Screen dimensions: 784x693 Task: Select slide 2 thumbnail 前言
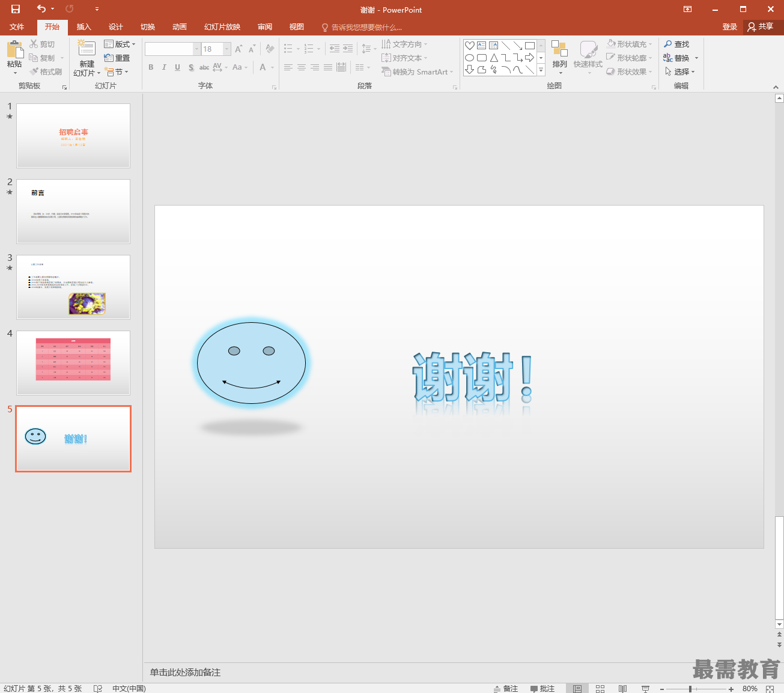(73, 212)
